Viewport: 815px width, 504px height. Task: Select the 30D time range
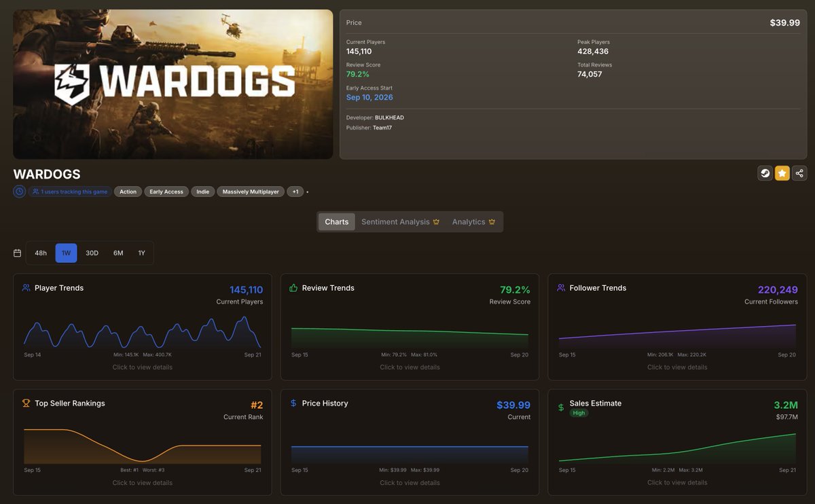[92, 253]
